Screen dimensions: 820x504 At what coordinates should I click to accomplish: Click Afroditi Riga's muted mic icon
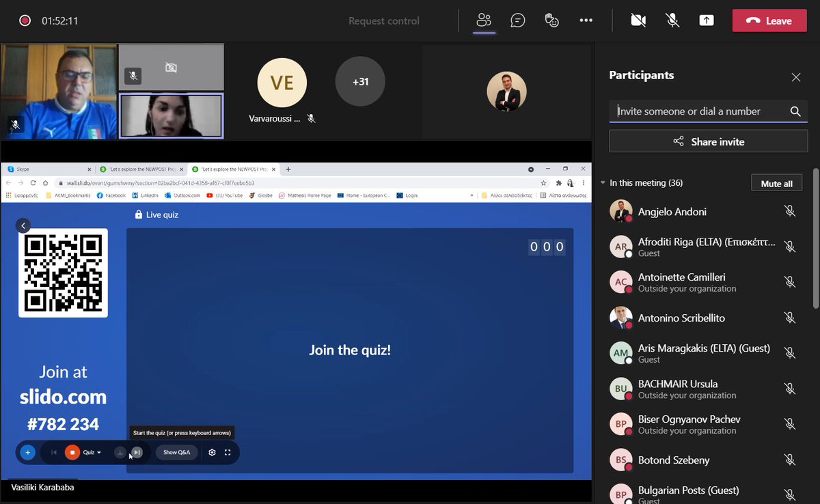click(x=790, y=247)
